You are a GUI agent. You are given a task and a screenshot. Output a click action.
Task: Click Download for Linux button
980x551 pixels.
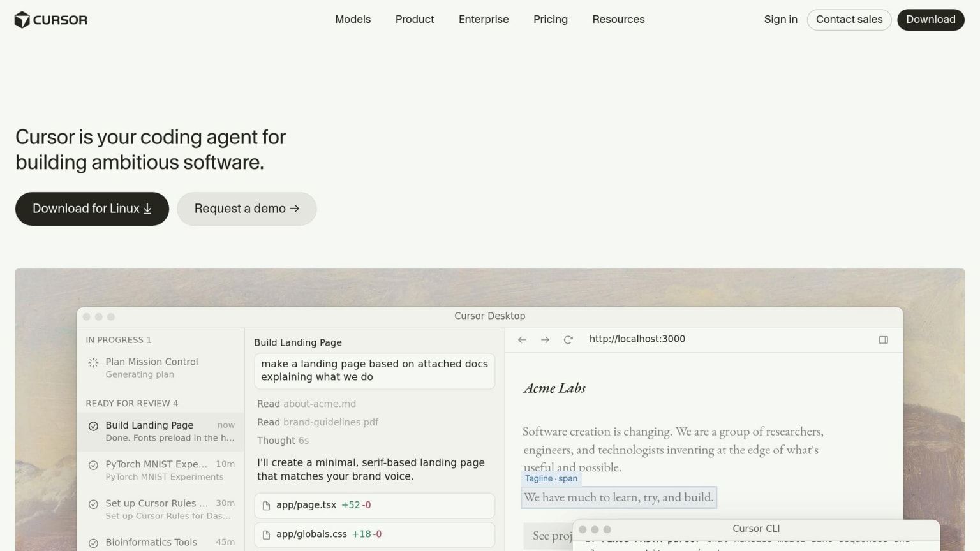(x=92, y=209)
